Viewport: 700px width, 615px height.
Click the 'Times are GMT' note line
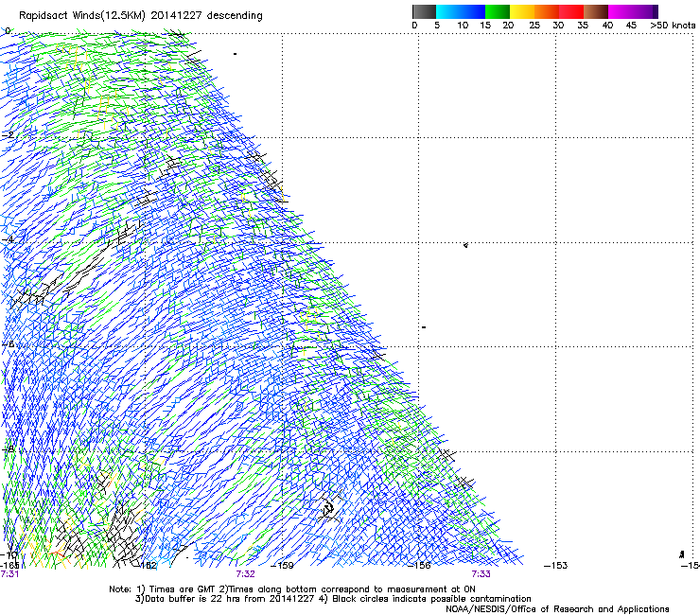[292, 589]
